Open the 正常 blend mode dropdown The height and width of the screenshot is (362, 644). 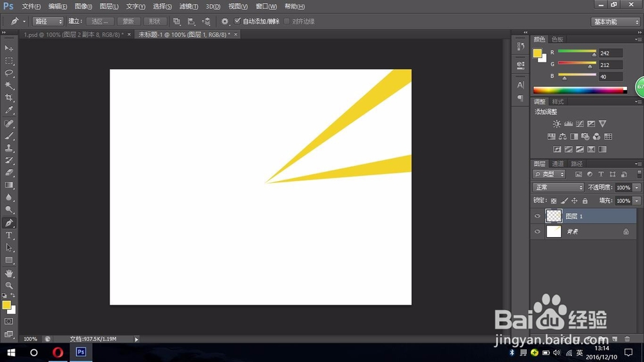coord(558,187)
